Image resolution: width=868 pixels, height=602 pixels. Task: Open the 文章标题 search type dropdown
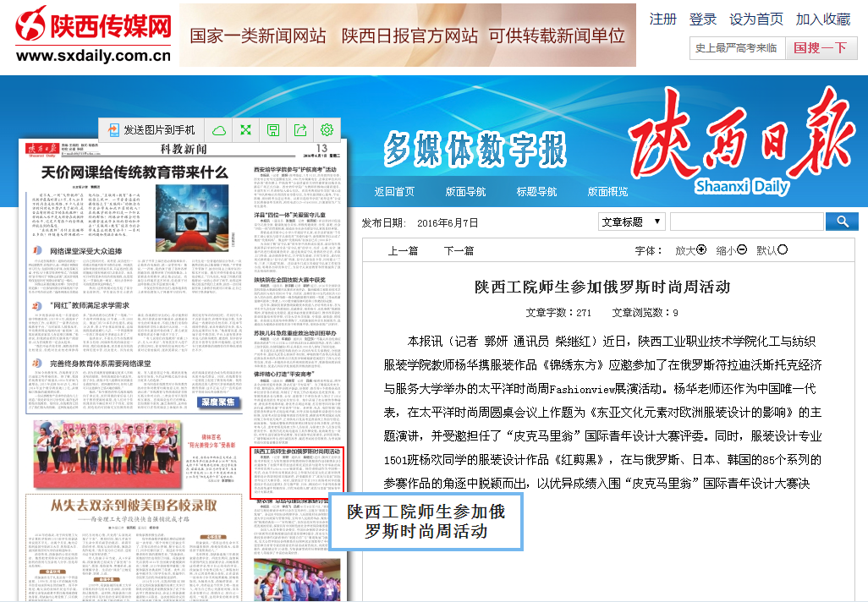tap(632, 222)
